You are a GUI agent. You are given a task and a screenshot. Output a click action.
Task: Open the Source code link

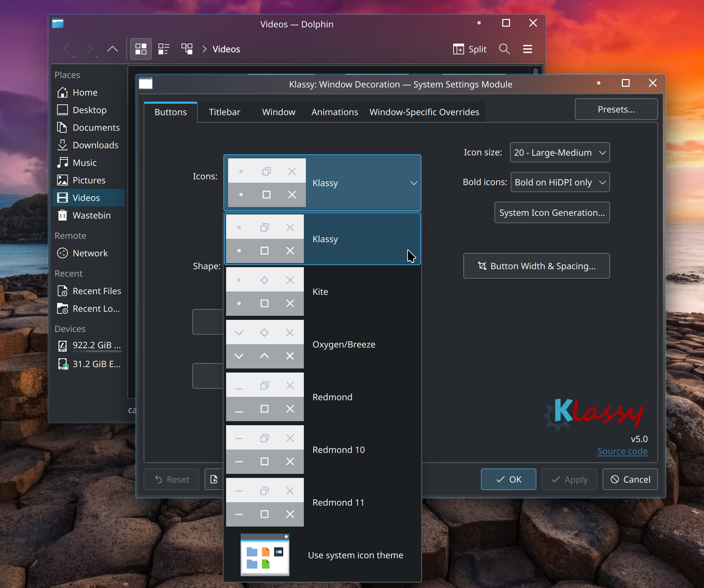click(622, 451)
